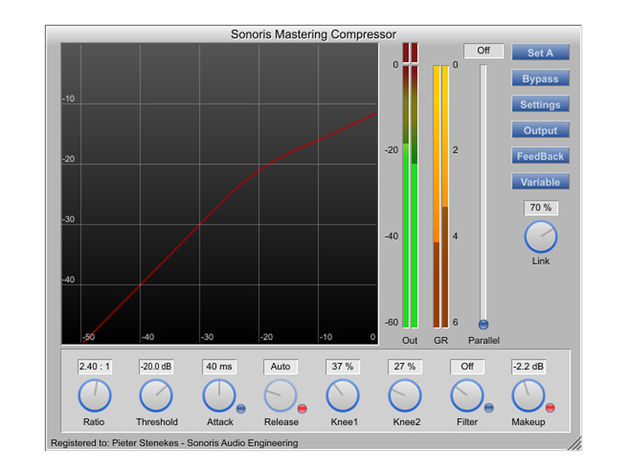Click the -20.0 dB threshold field

[x=156, y=367]
